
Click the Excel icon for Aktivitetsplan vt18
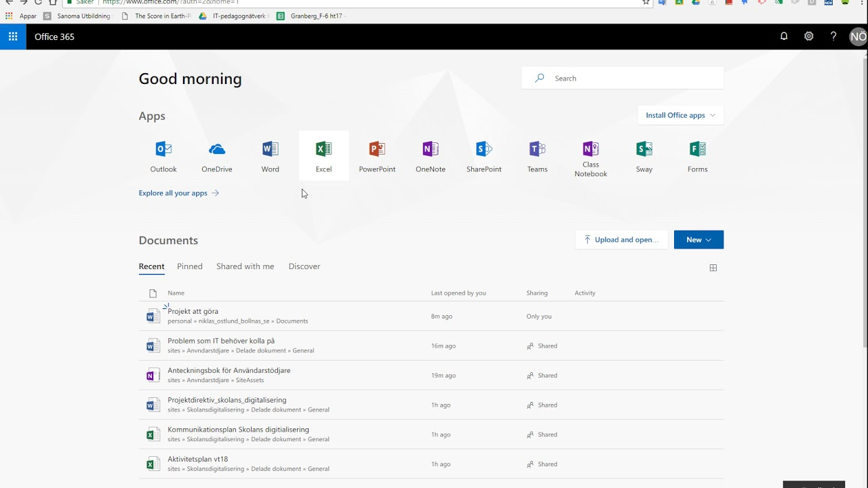coord(153,464)
